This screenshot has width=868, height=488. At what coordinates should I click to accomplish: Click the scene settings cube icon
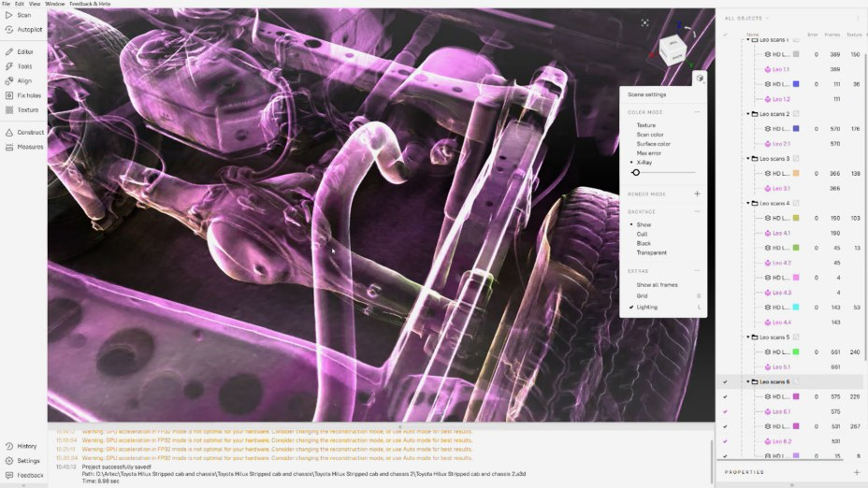coord(700,79)
